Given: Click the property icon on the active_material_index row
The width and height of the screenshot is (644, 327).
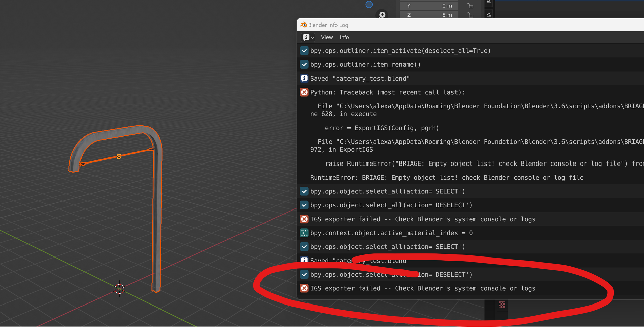Looking at the screenshot, I should (x=304, y=233).
